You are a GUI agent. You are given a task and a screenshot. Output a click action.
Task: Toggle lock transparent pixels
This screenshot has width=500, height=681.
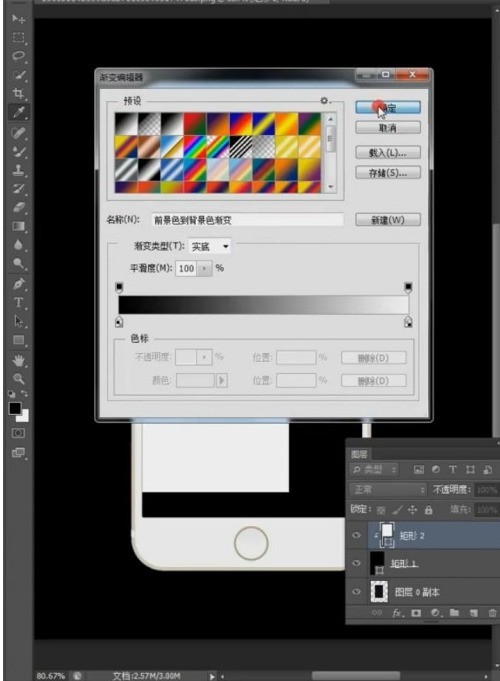(x=381, y=510)
